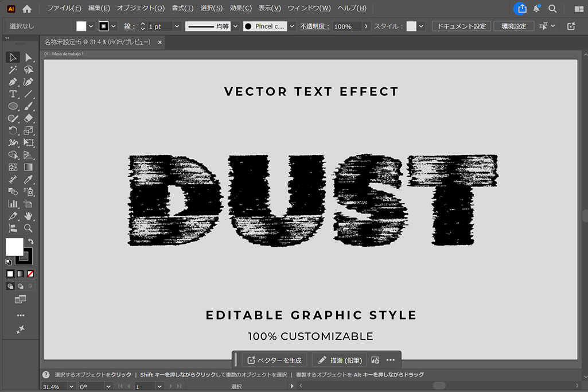Expand the Pincel brush definition dropdown

[292, 26]
